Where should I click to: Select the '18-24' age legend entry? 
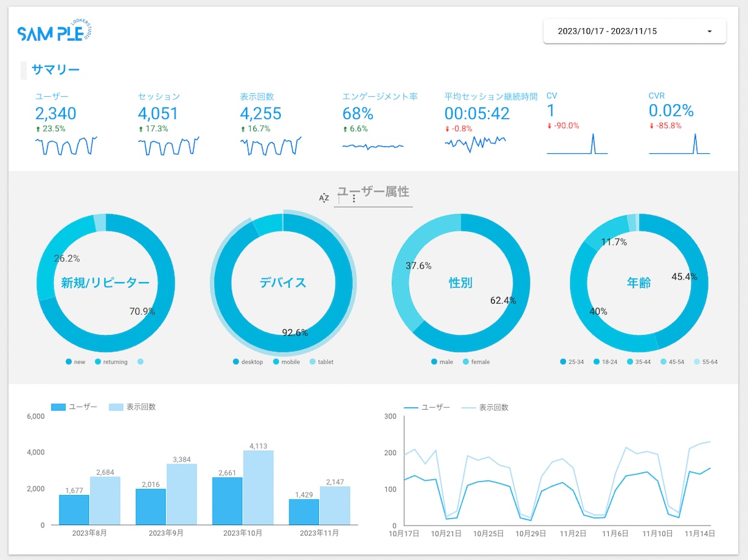point(605,362)
